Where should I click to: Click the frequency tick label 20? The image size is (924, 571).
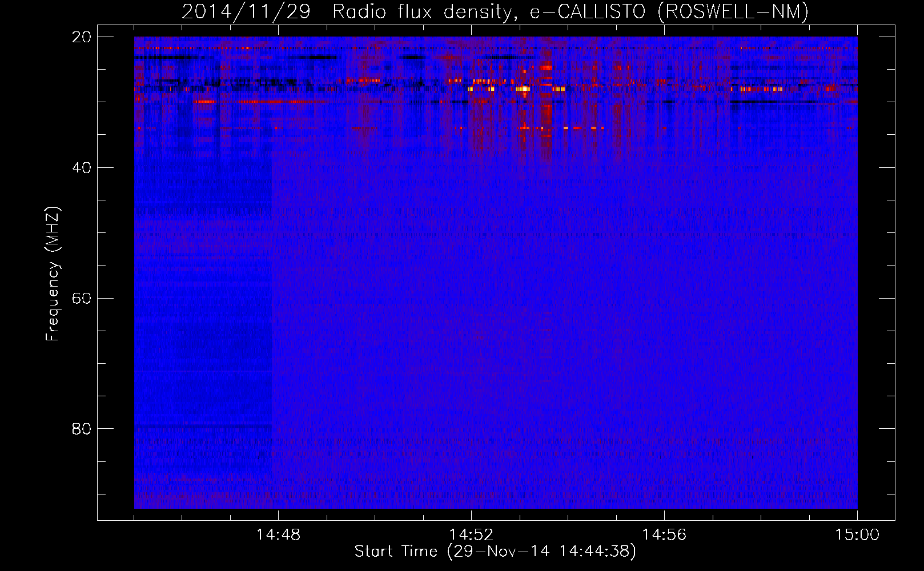pyautogui.click(x=81, y=37)
